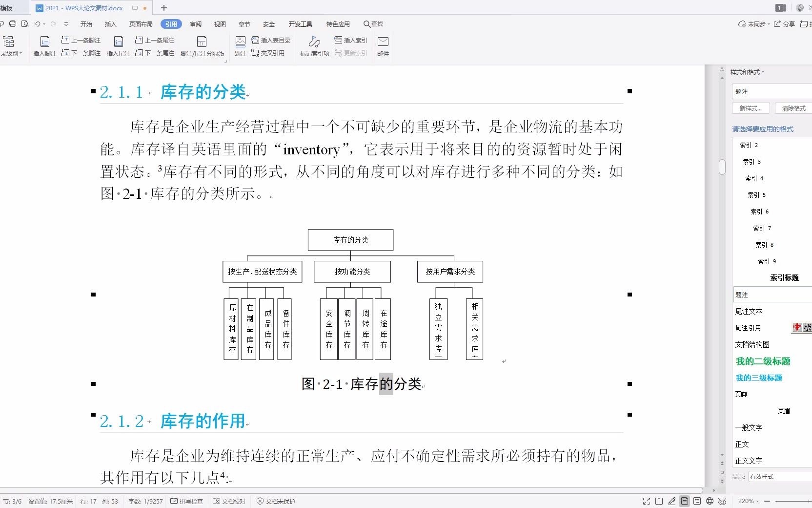Click the New Style (新样式) button
The image size is (812, 508).
point(751,108)
